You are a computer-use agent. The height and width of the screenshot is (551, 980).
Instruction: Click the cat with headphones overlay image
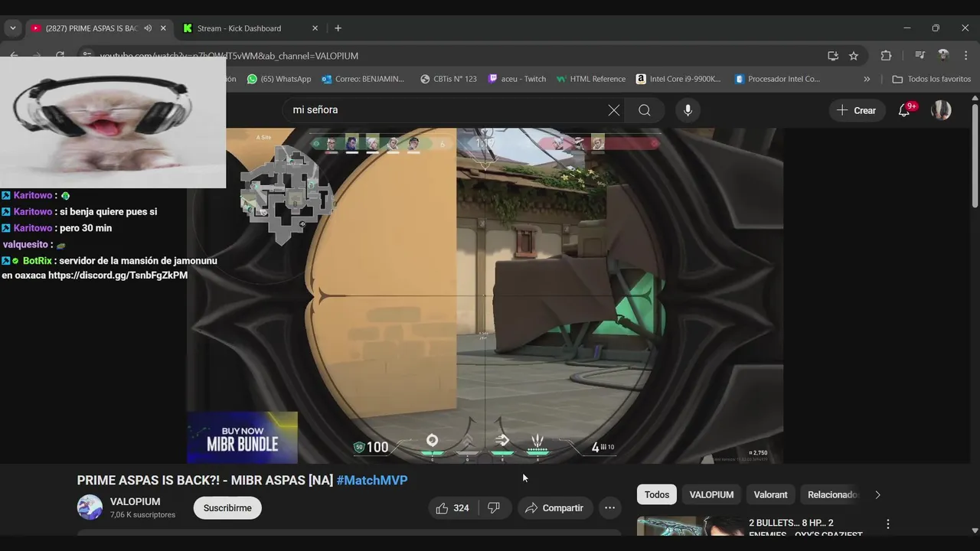(113, 122)
